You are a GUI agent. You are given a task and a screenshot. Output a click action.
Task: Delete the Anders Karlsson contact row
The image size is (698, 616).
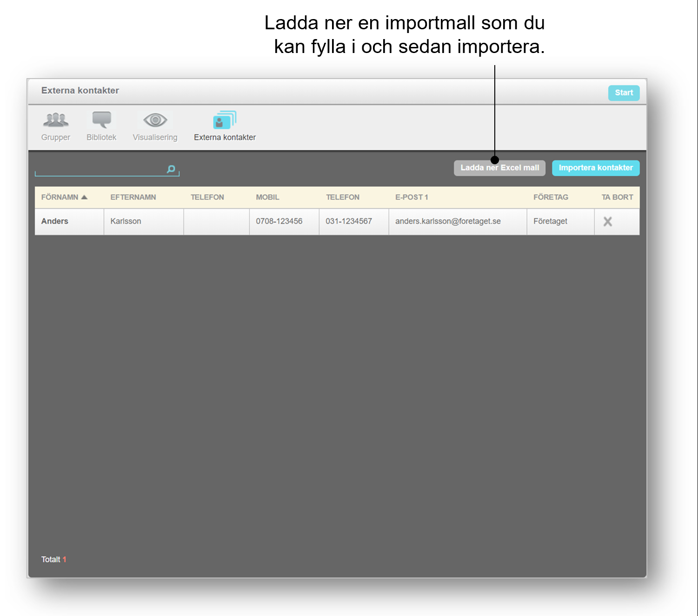tap(607, 222)
